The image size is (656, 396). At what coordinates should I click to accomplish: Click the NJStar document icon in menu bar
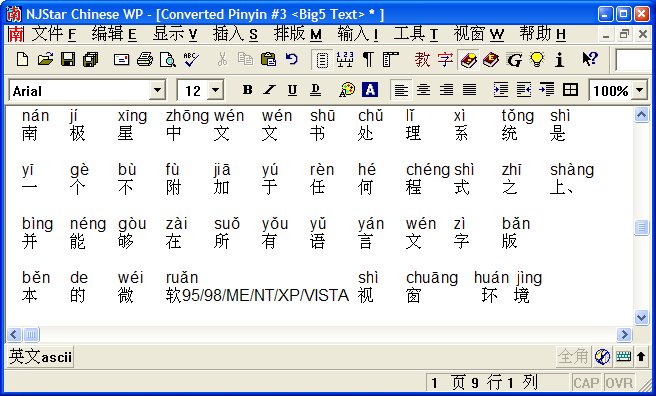[x=16, y=34]
